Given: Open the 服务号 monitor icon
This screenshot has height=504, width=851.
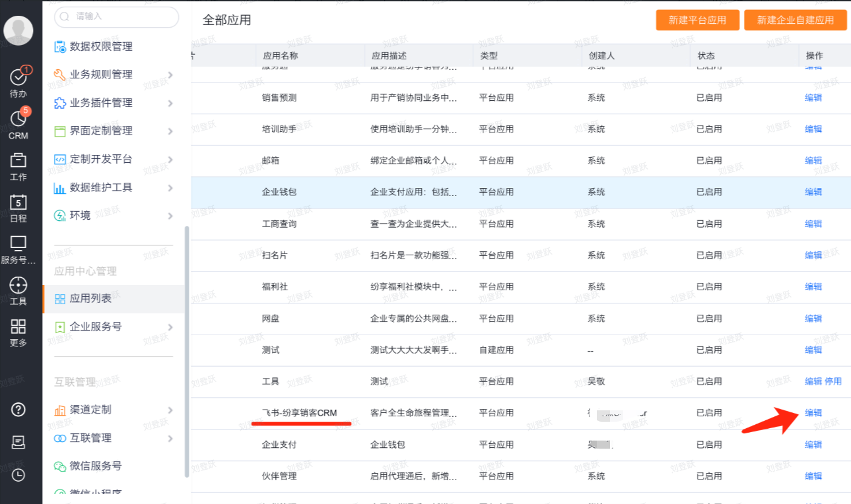Looking at the screenshot, I should click(18, 243).
